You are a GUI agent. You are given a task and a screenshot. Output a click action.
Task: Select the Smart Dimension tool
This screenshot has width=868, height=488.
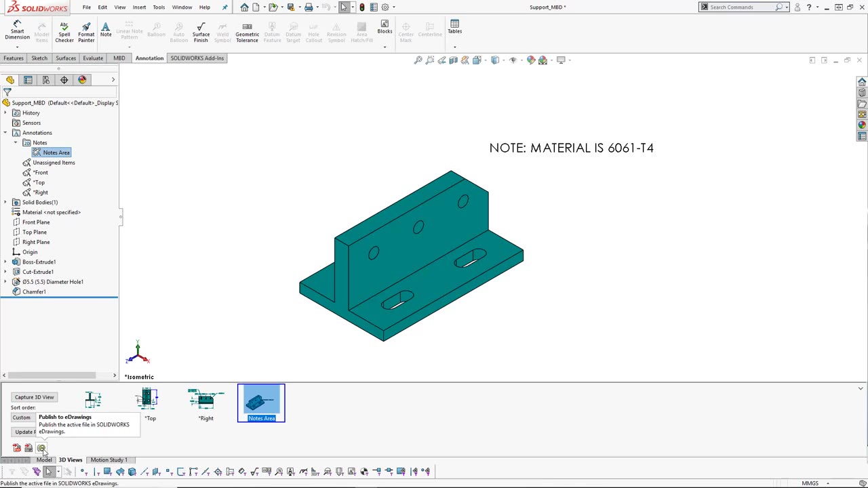pos(17,30)
